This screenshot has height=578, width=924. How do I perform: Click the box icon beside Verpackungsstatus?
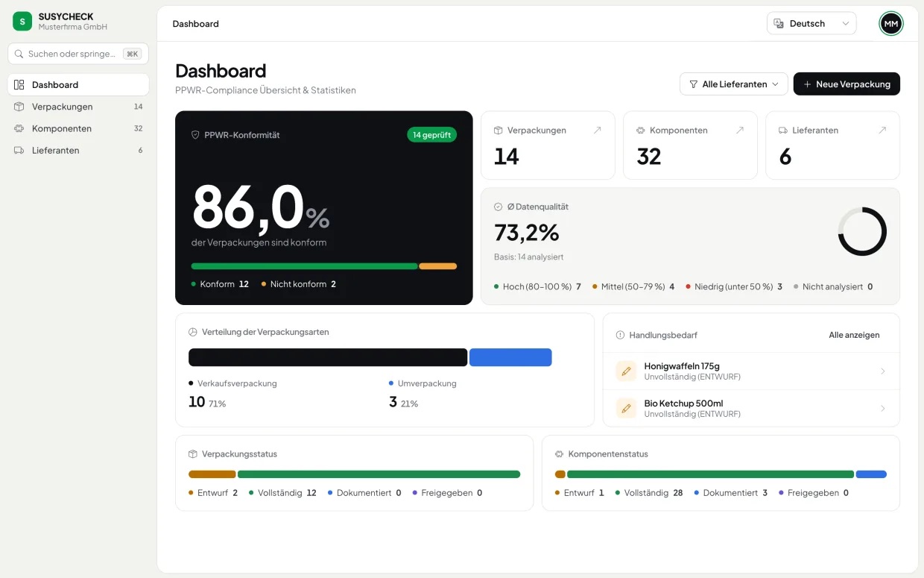[193, 453]
